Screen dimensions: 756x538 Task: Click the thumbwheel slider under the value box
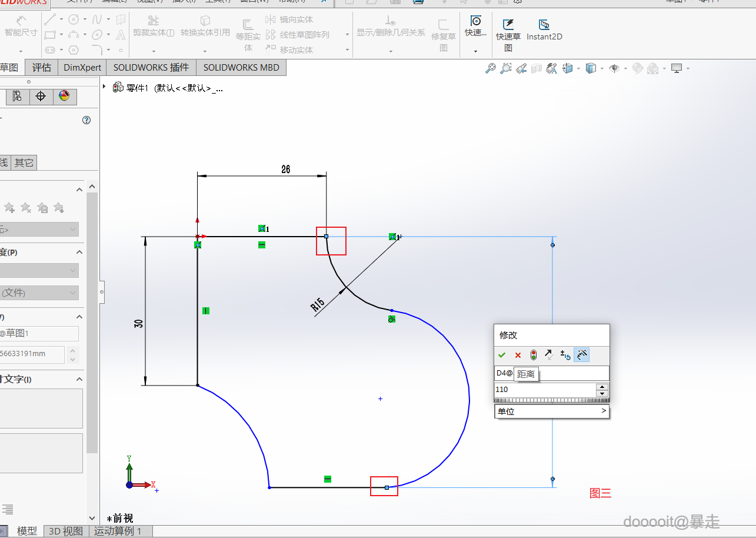[x=551, y=400]
